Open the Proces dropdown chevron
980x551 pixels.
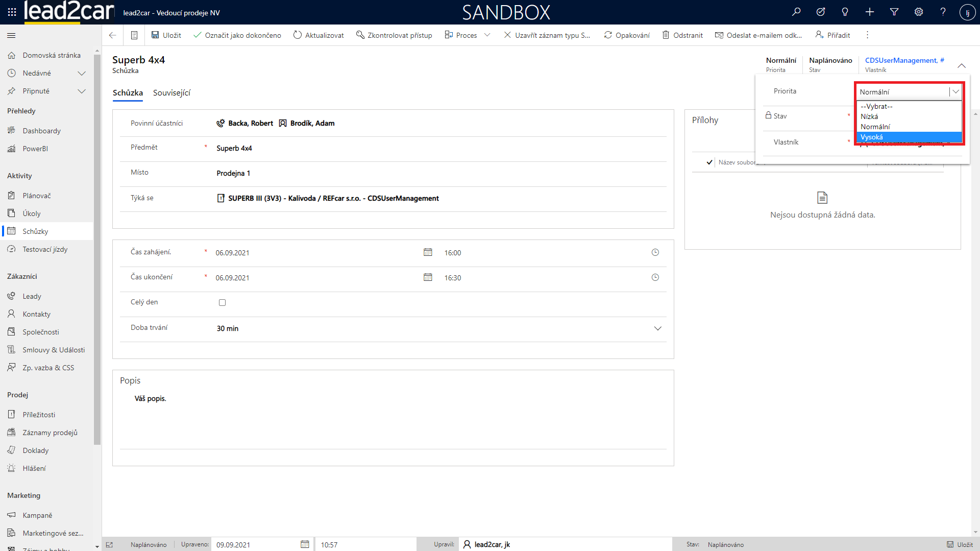[x=487, y=35]
